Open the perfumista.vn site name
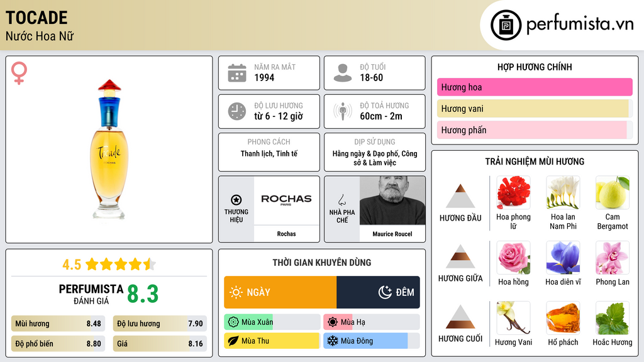 pyautogui.click(x=580, y=24)
